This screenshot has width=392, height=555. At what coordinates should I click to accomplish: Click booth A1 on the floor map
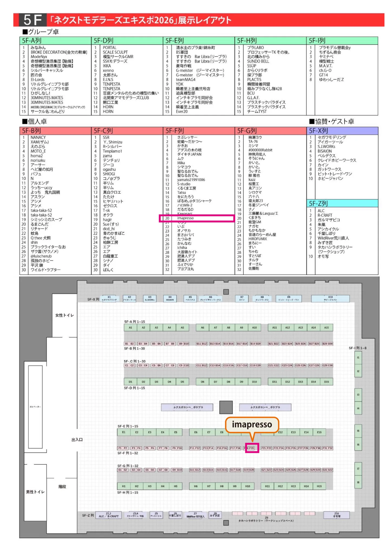pos(130,328)
